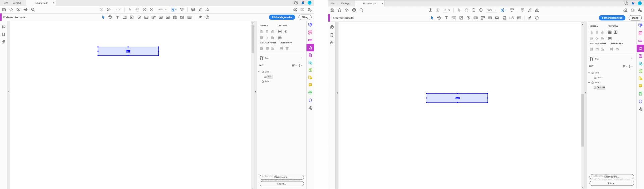Open Verktyg tab in right window

345,3
